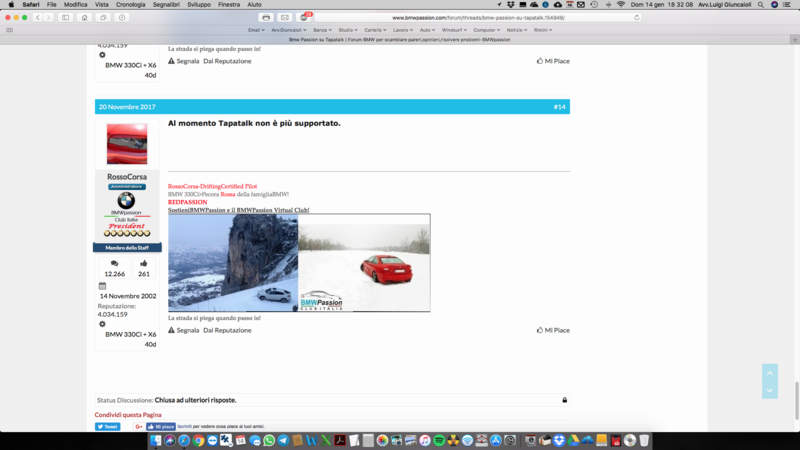Expand the Lavoro bookmarks folder
The width and height of the screenshot is (800, 450).
[x=403, y=30]
